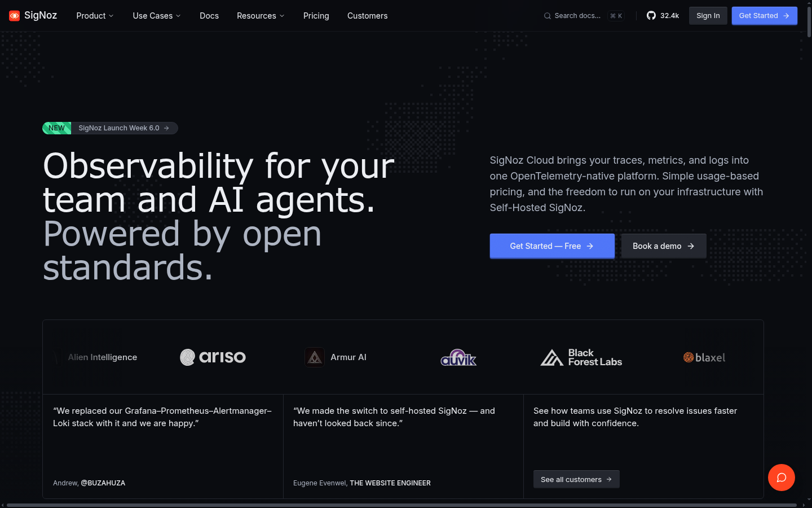Image resolution: width=812 pixels, height=508 pixels.
Task: Click the SigNoz logo icon
Action: coord(15,16)
